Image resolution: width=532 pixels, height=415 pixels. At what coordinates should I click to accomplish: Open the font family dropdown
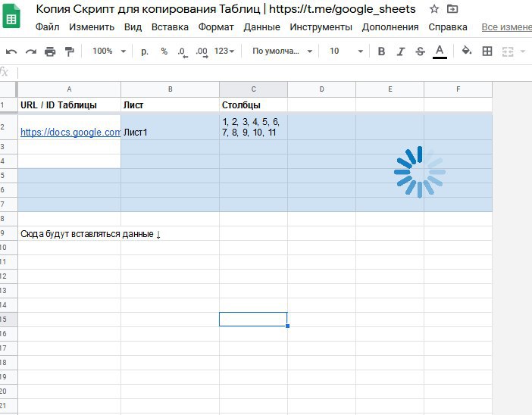point(282,51)
